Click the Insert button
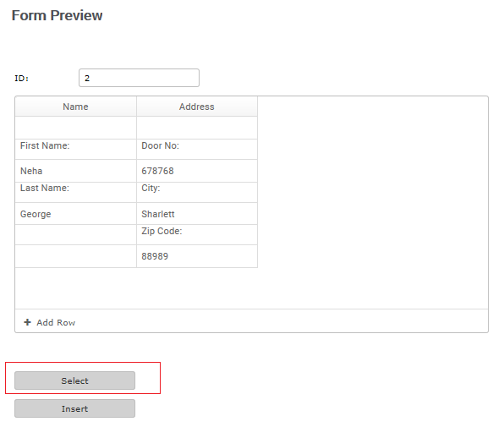Screen dimensions: 504x427 [75, 408]
